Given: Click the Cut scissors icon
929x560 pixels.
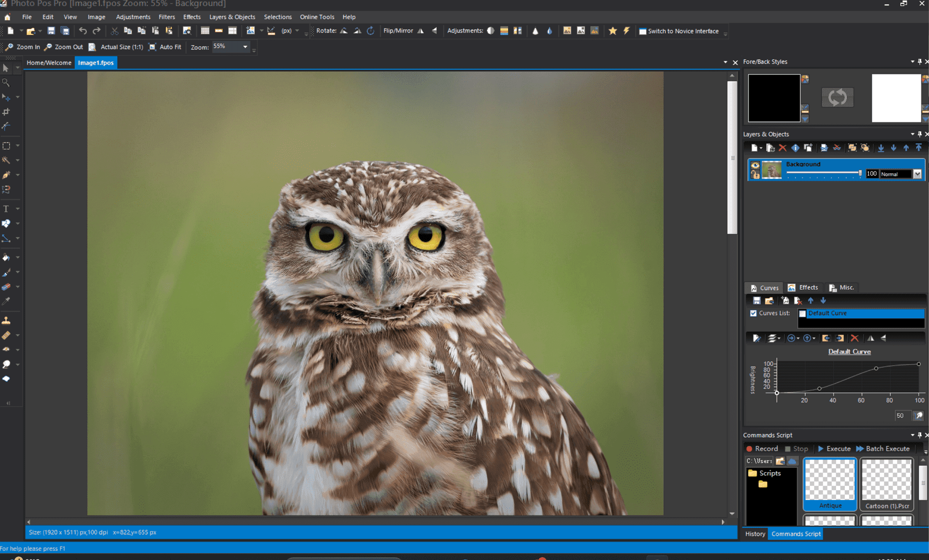Looking at the screenshot, I should [114, 31].
